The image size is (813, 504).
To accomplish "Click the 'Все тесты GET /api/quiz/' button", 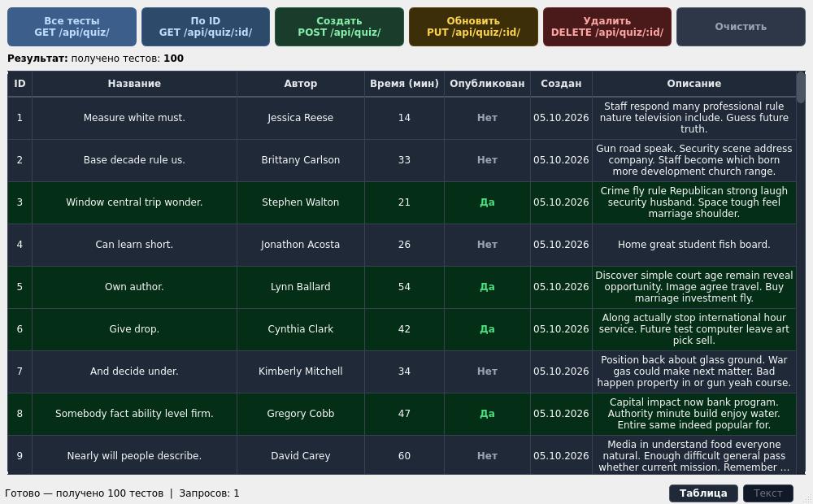I will click(x=72, y=27).
